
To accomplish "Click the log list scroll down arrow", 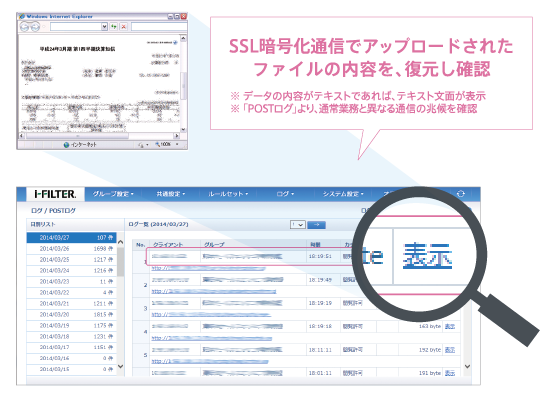I will coord(467,366).
